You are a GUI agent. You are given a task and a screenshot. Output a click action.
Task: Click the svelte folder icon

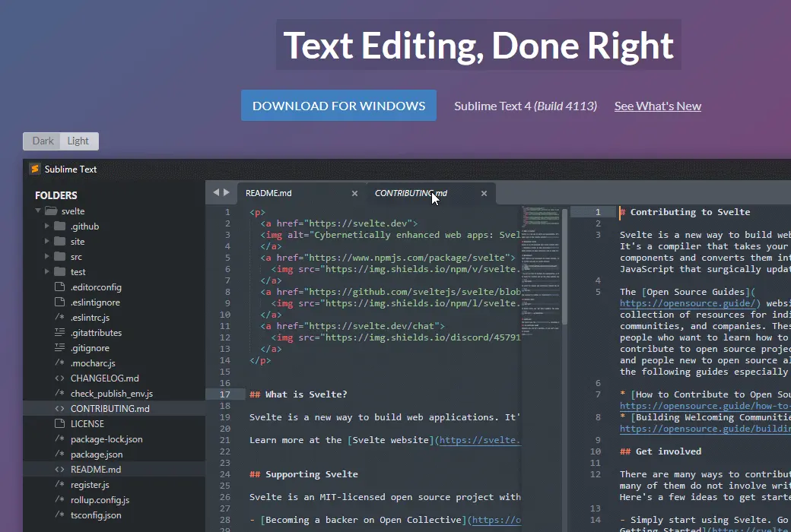coord(50,211)
